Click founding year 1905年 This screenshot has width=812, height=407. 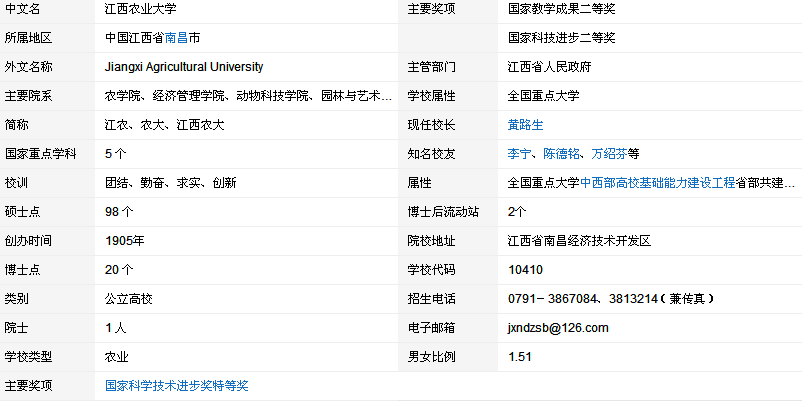125,241
